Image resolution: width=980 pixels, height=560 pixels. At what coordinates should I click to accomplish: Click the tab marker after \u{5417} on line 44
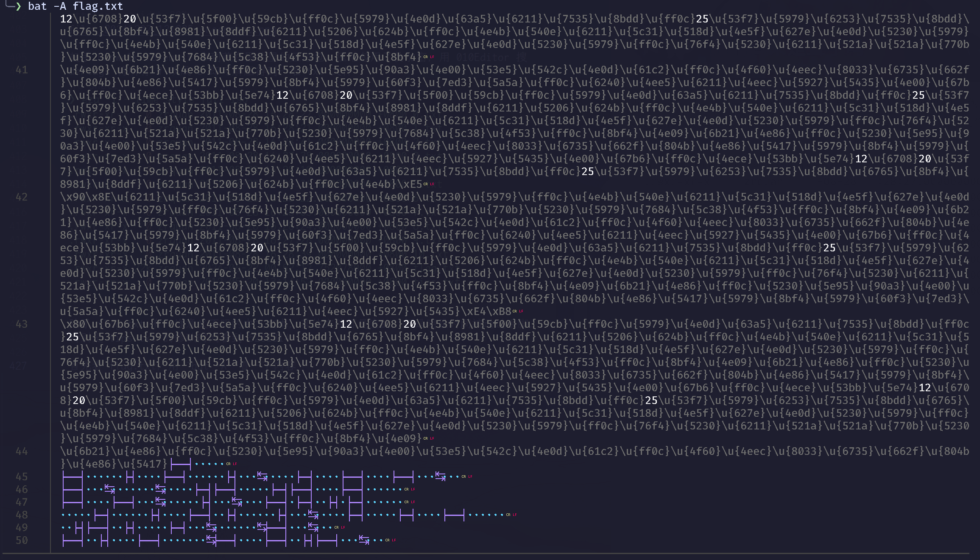pos(181,464)
